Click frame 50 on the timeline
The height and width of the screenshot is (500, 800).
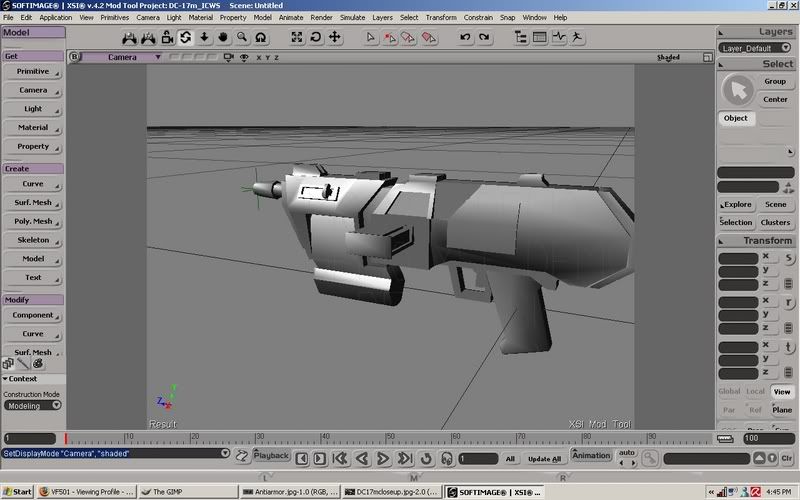[387, 438]
